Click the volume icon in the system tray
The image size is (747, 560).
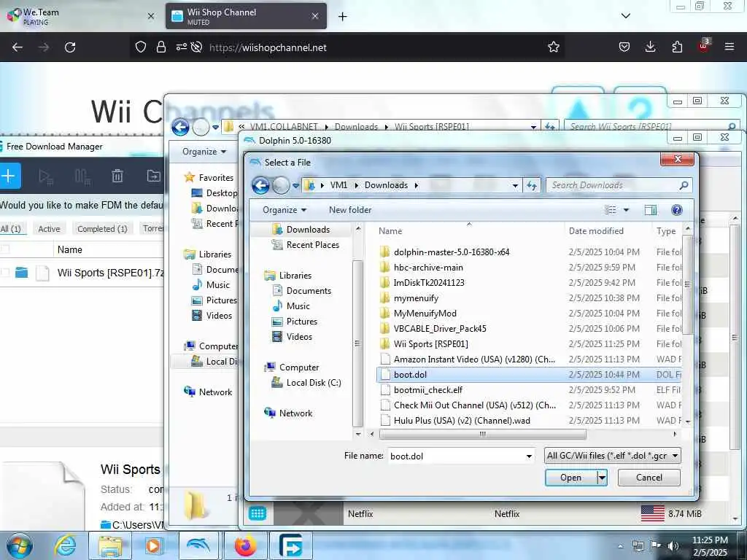(673, 546)
